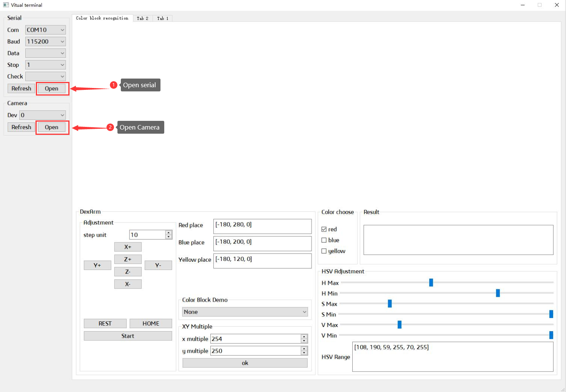Viewport: 566px width, 392px height.
Task: Expand the Baud rate dropdown 115200
Action: coord(45,42)
